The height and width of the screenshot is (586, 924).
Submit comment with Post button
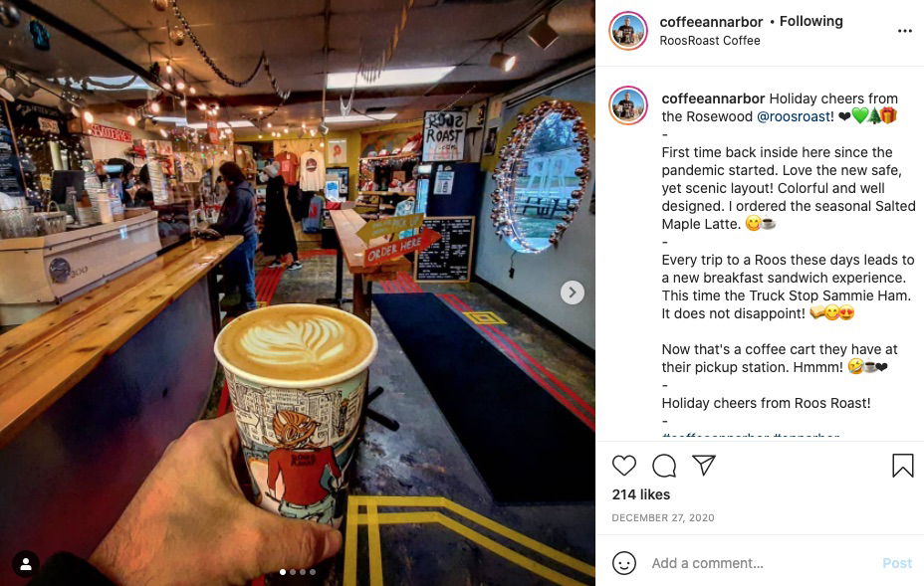tap(897, 564)
